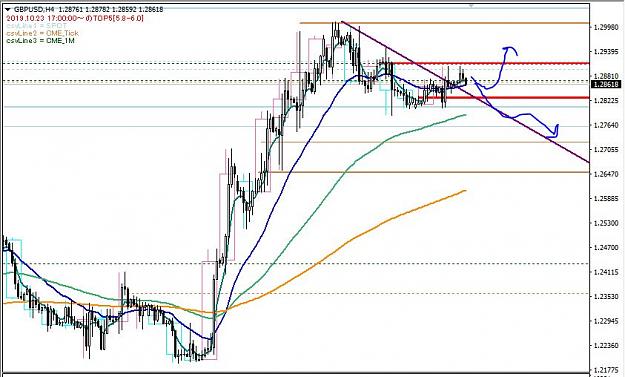Select the lower thick red horizontal line
The image size is (625, 377).
503,97
